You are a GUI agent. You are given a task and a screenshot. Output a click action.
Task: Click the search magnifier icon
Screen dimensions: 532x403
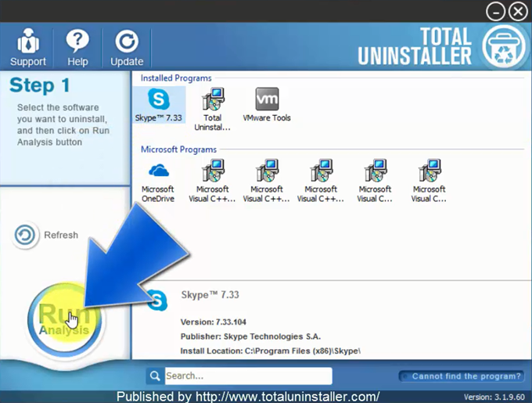(155, 376)
